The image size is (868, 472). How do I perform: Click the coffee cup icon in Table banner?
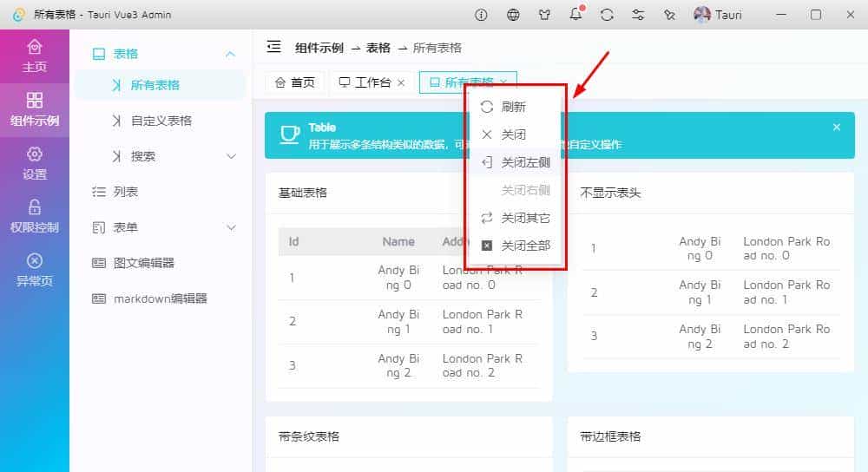[290, 134]
